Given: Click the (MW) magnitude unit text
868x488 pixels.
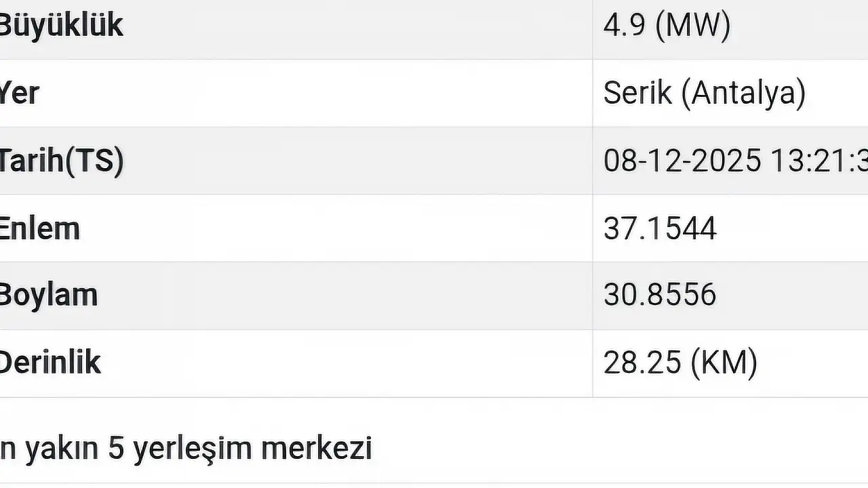Looking at the screenshot, I should (693, 26).
